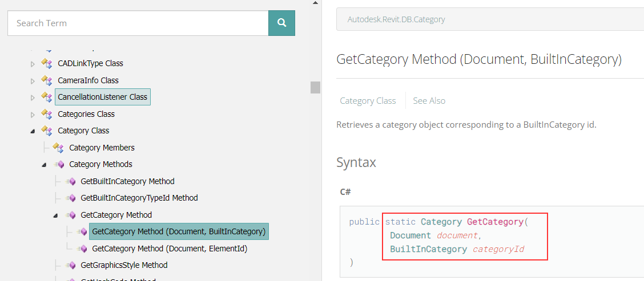
Task: Expand the CADLinkType Class node
Action: tap(33, 64)
